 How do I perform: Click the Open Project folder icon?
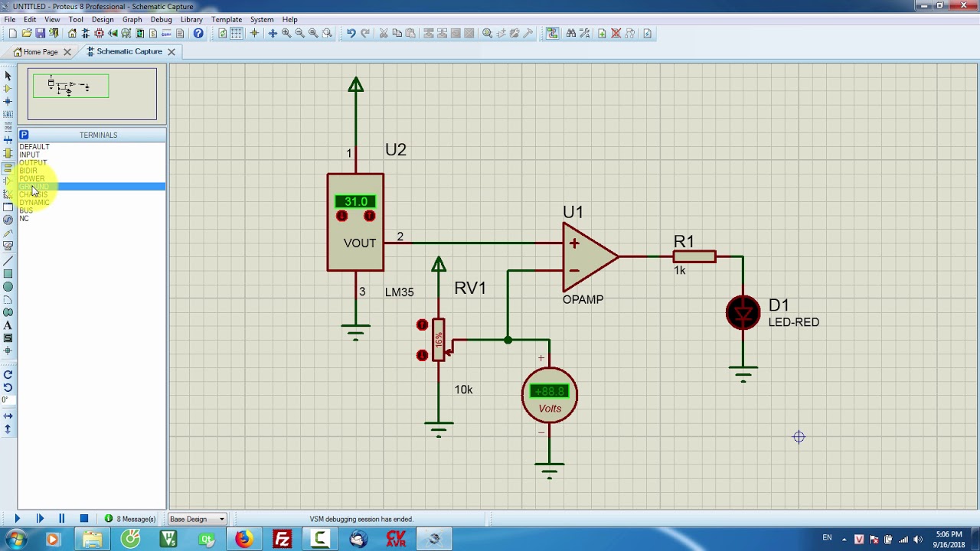(x=27, y=34)
